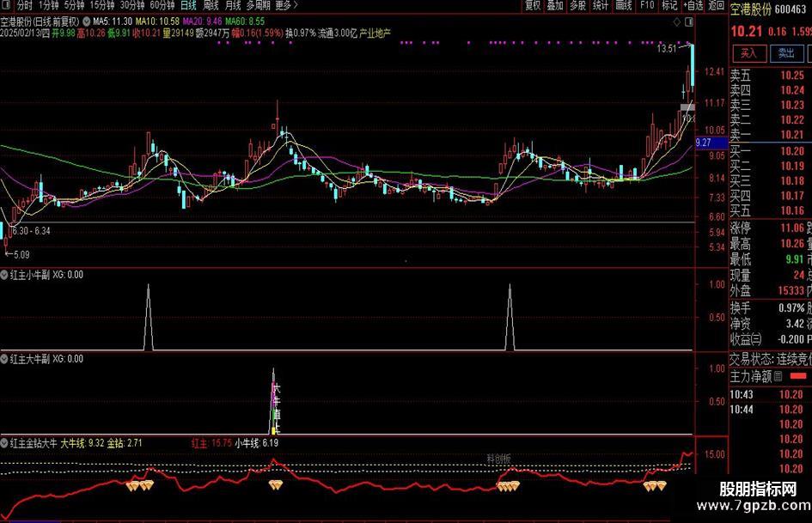The width and height of the screenshot is (812, 523).
Task: Select the 1分钟 period tab
Action: tap(48, 5)
